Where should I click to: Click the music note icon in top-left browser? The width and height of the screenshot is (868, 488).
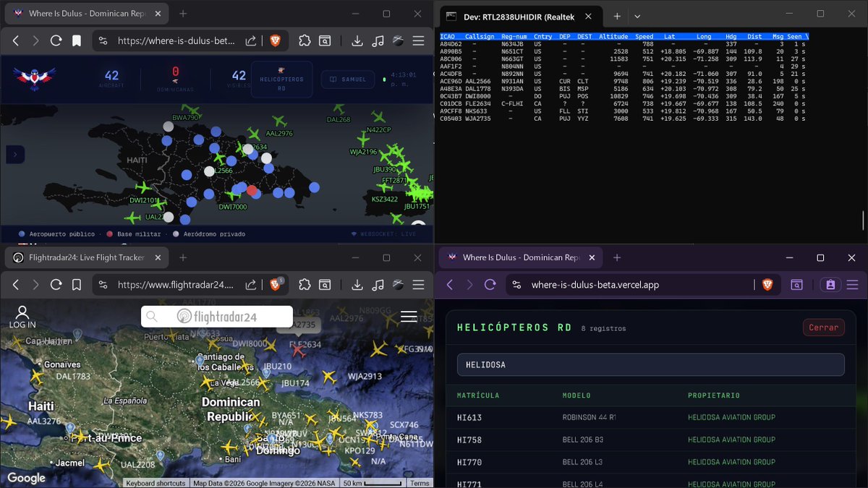coord(378,41)
